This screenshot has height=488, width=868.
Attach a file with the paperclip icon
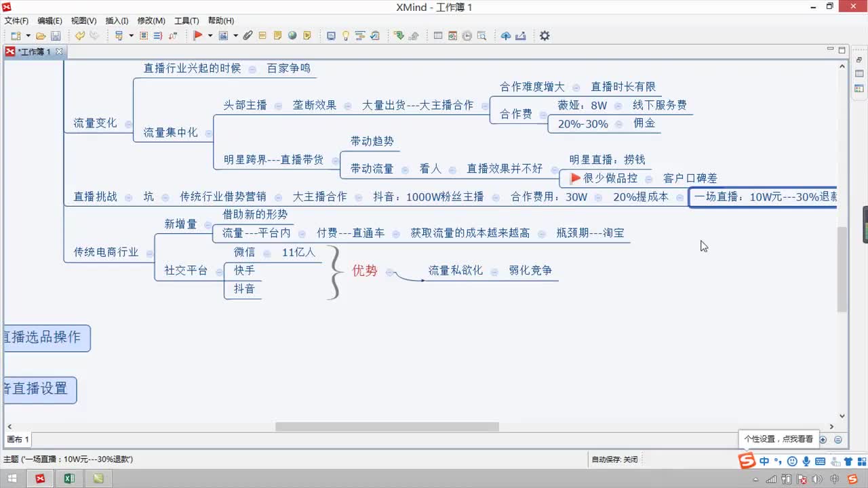click(248, 35)
